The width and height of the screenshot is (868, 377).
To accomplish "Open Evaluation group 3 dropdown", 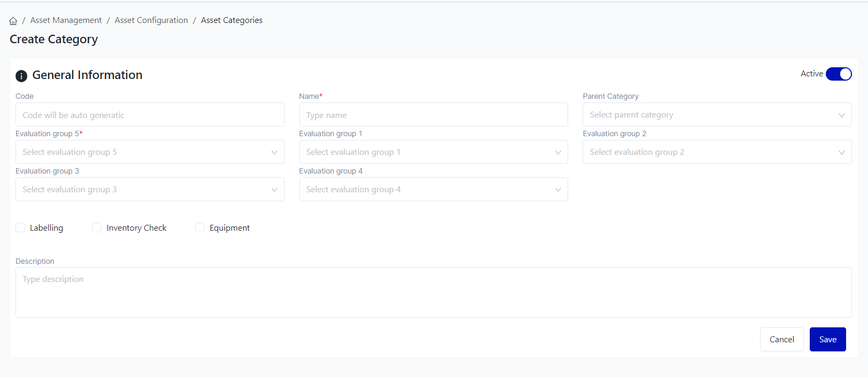I will click(150, 190).
